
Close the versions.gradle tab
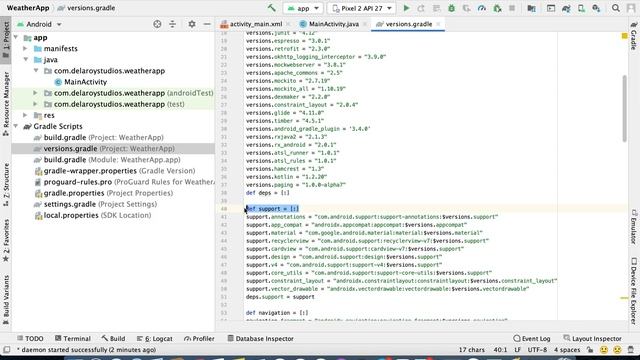click(438, 24)
